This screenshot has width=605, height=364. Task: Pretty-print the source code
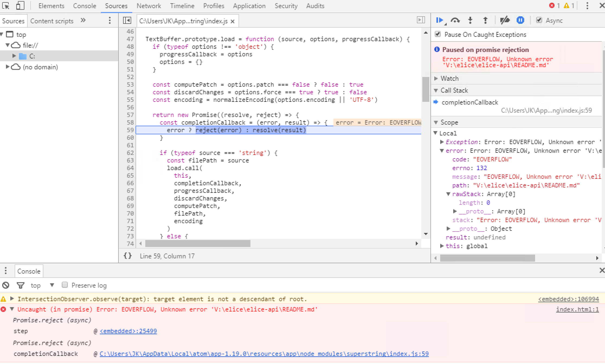click(127, 256)
